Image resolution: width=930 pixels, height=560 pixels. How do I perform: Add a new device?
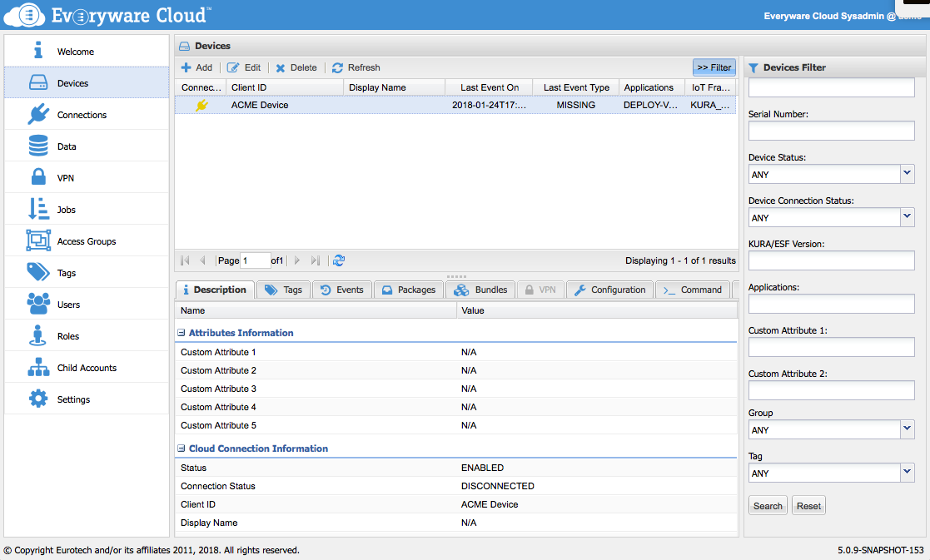[196, 67]
